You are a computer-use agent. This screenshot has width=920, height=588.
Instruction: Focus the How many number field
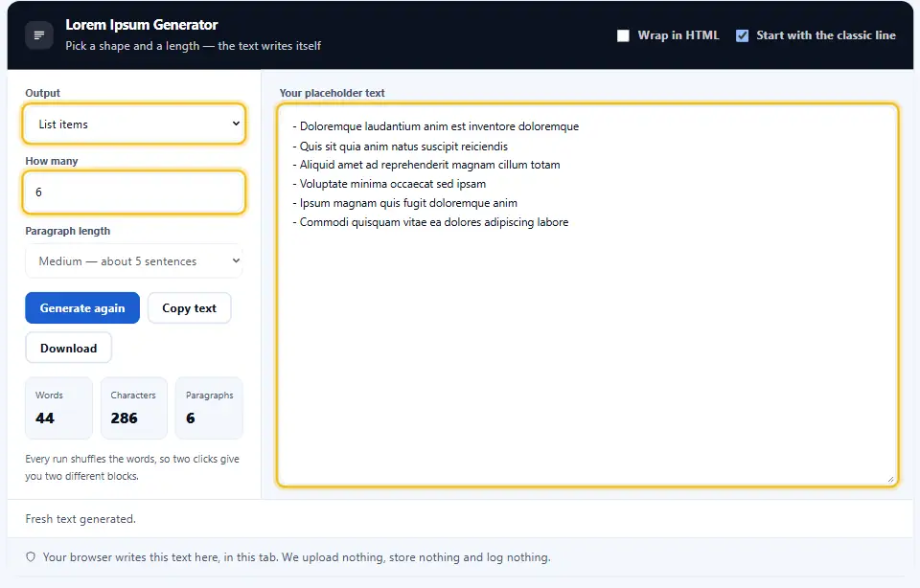(134, 192)
